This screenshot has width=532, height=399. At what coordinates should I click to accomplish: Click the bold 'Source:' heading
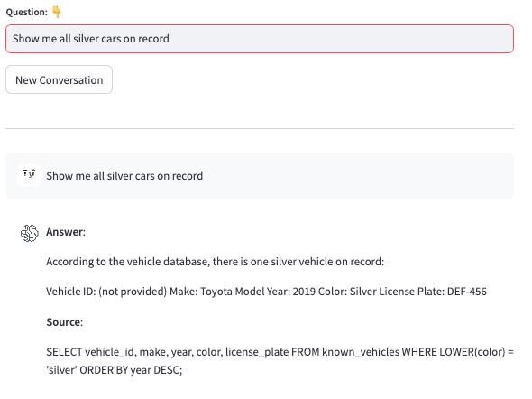64,322
